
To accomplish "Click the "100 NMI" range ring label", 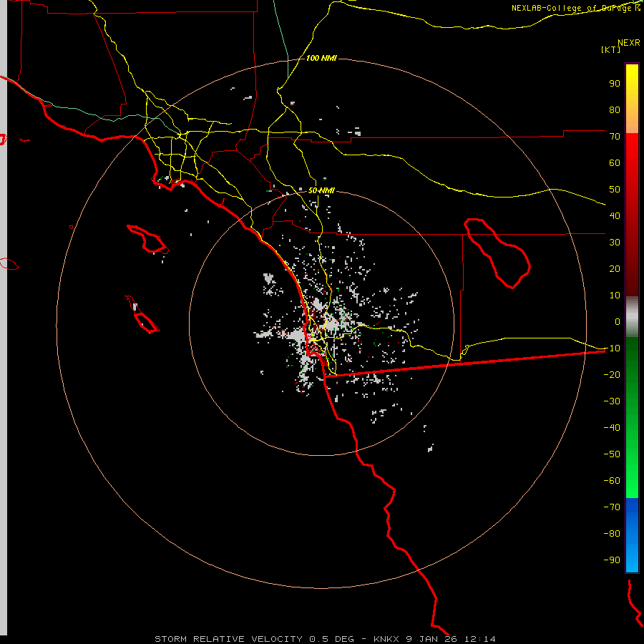I will pyautogui.click(x=321, y=59).
